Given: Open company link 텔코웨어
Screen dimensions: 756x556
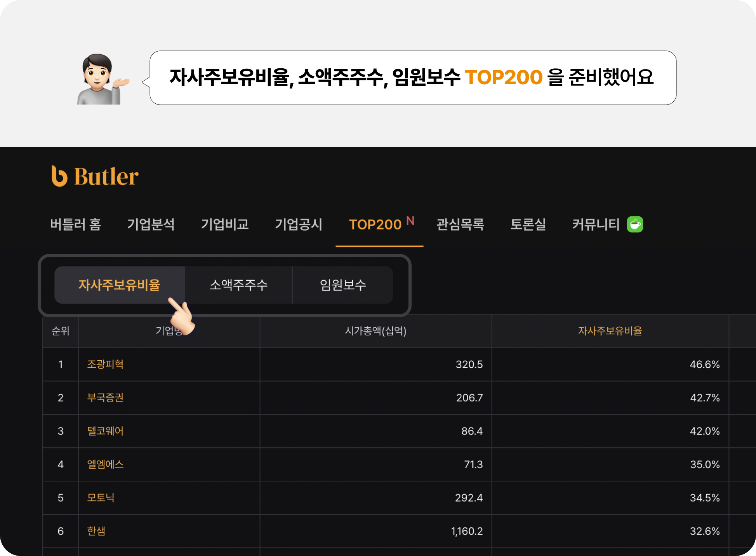Looking at the screenshot, I should (x=105, y=431).
